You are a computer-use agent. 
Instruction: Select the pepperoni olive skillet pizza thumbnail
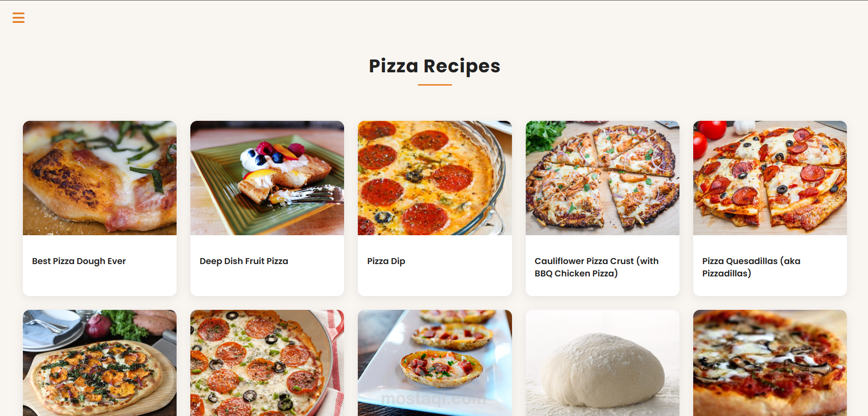click(267, 363)
